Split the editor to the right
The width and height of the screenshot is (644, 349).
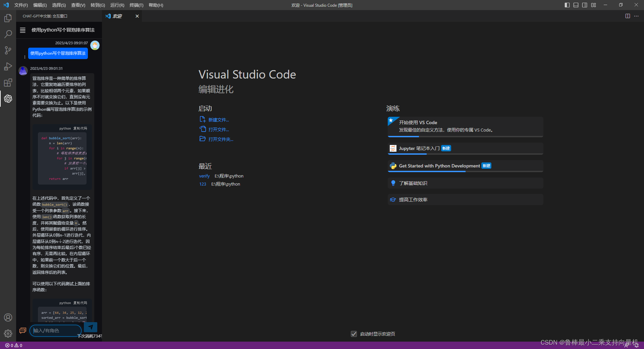(x=628, y=16)
